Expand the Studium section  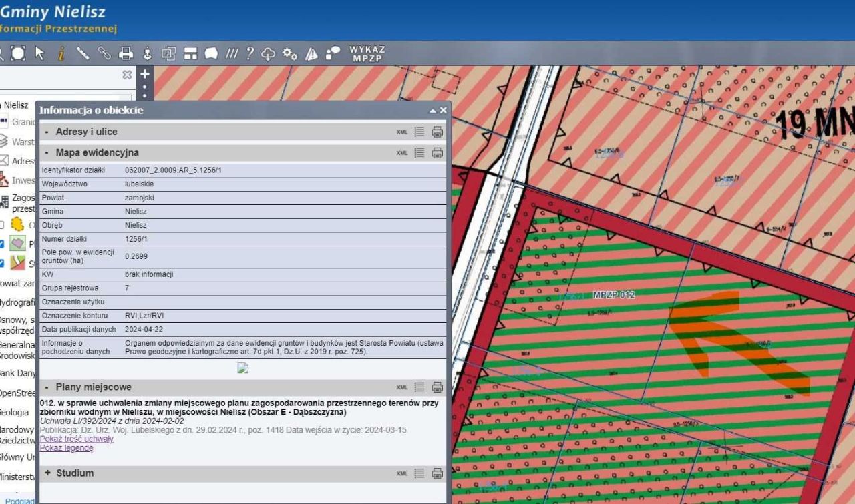(47, 473)
